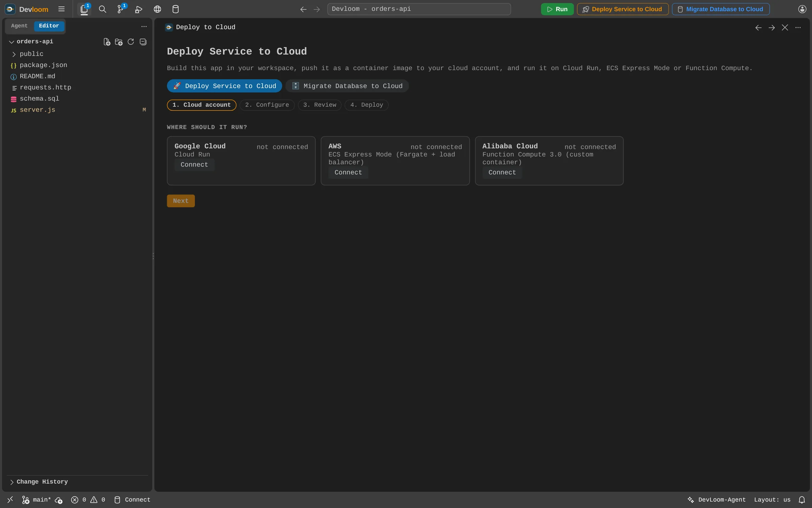The image size is (812, 508).
Task: Open the Explorer files icon in top bar
Action: 84,9
